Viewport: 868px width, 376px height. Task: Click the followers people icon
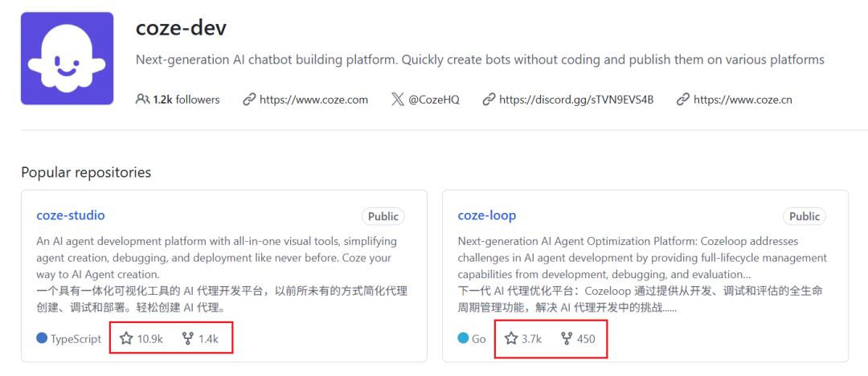(x=142, y=100)
